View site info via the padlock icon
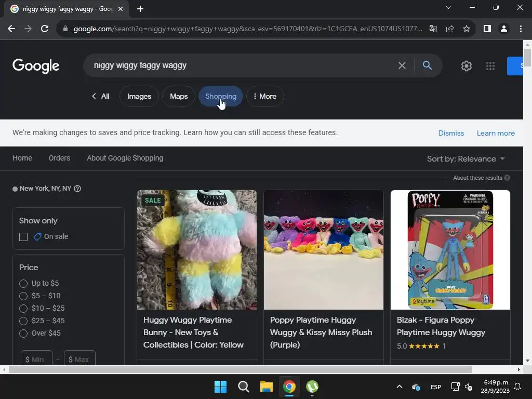The height and width of the screenshot is (399, 532). click(65, 29)
